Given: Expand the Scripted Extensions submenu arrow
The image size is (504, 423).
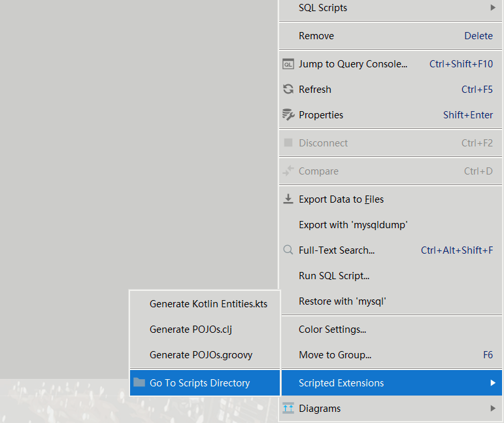Looking at the screenshot, I should [x=492, y=383].
